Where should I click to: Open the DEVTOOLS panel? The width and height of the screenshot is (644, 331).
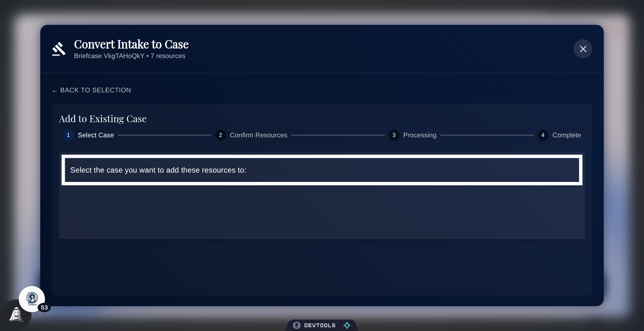[x=320, y=325]
